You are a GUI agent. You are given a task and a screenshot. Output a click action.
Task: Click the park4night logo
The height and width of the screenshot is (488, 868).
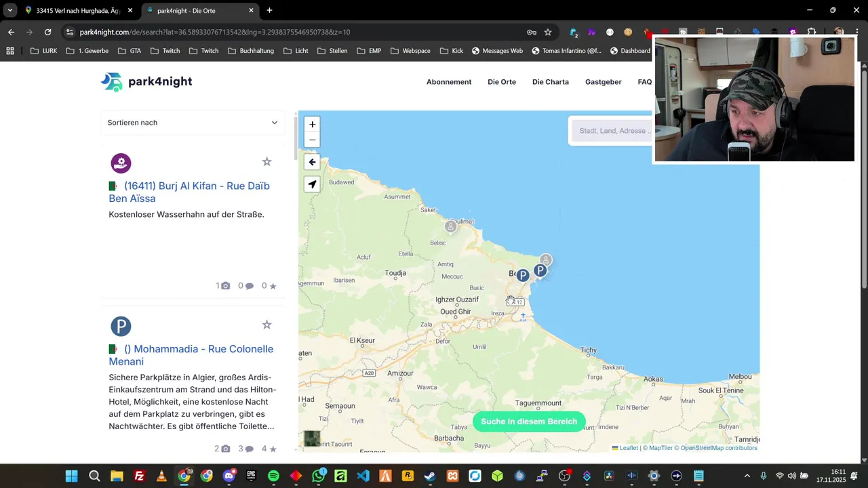coord(146,82)
